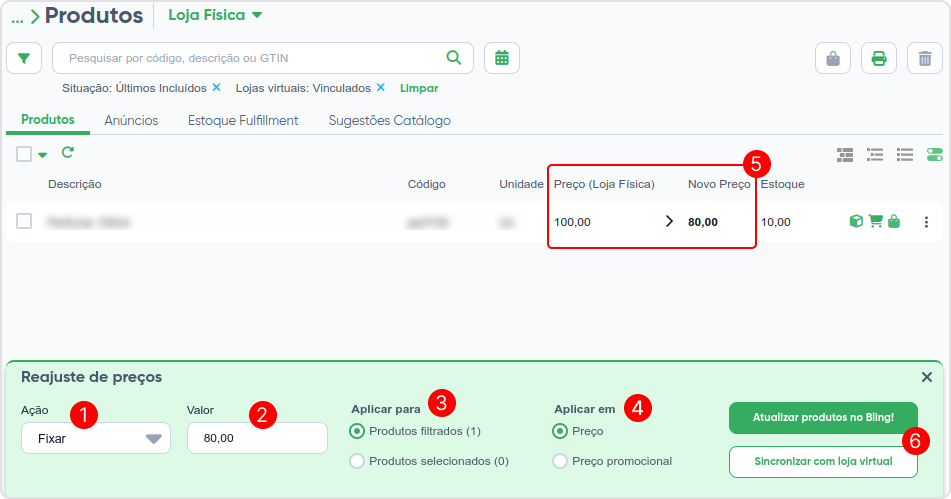Open the green funnel filter button
Image resolution: width=951 pixels, height=499 pixels.
(24, 58)
